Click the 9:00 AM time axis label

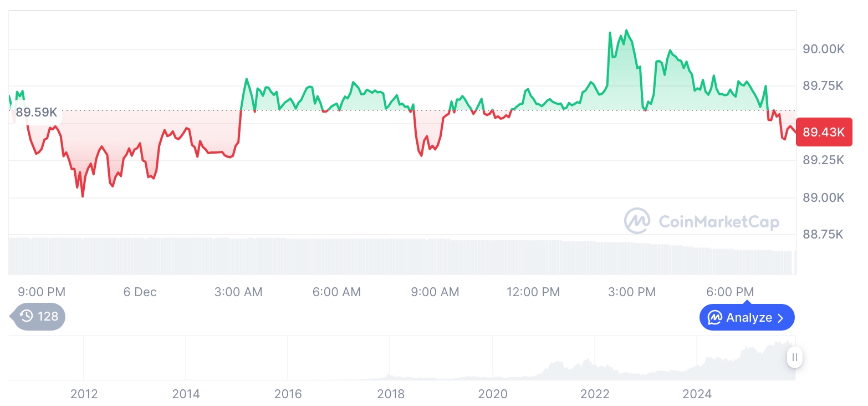pos(435,292)
